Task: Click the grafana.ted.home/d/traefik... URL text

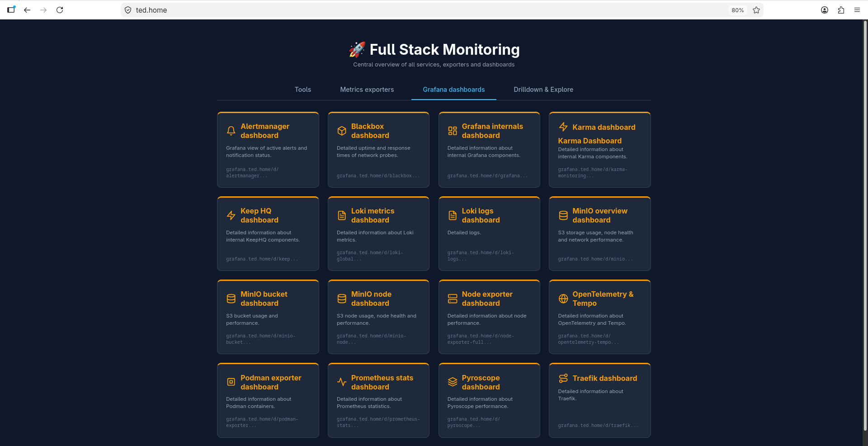Action: click(598, 426)
